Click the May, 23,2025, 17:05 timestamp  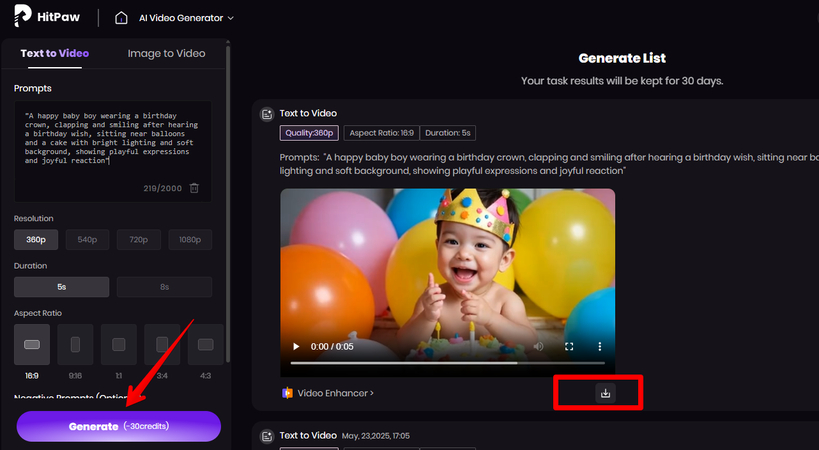coord(376,436)
